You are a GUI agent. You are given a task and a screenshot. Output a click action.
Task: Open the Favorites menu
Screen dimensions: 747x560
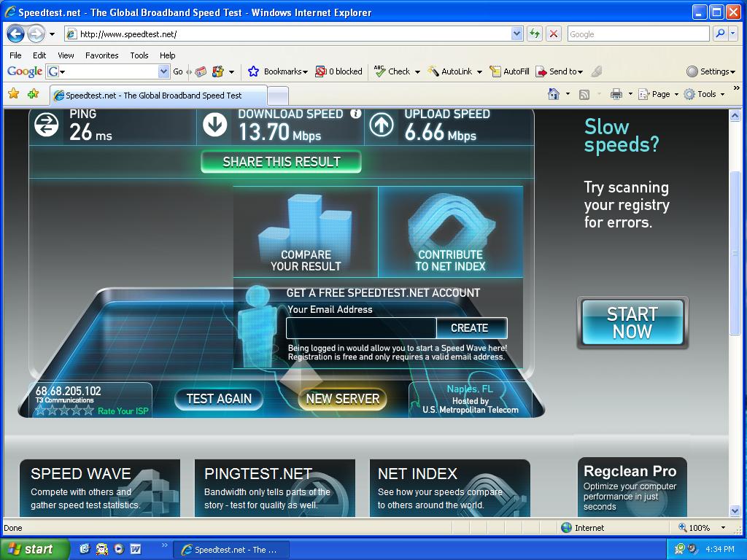click(101, 55)
